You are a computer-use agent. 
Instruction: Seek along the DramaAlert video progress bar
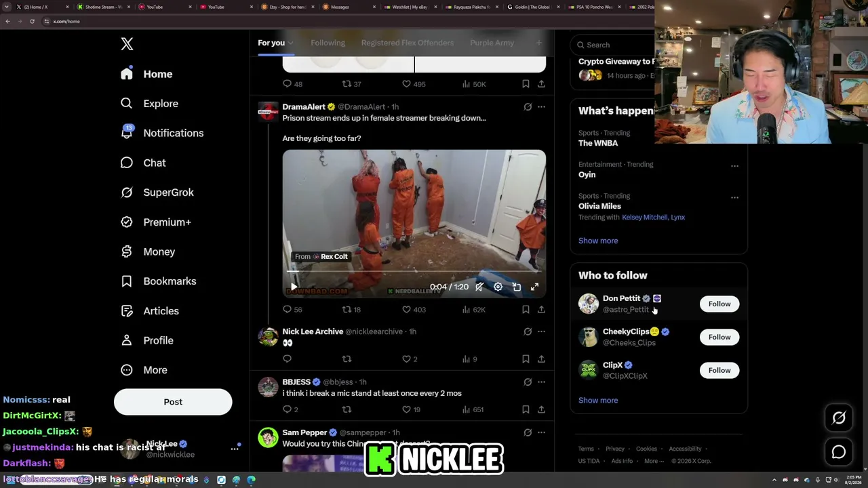(414, 271)
